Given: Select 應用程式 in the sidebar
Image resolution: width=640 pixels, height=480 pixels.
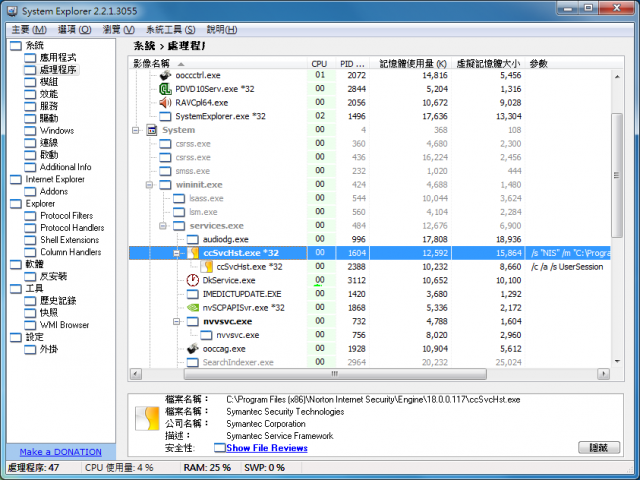Looking at the screenshot, I should [58, 58].
